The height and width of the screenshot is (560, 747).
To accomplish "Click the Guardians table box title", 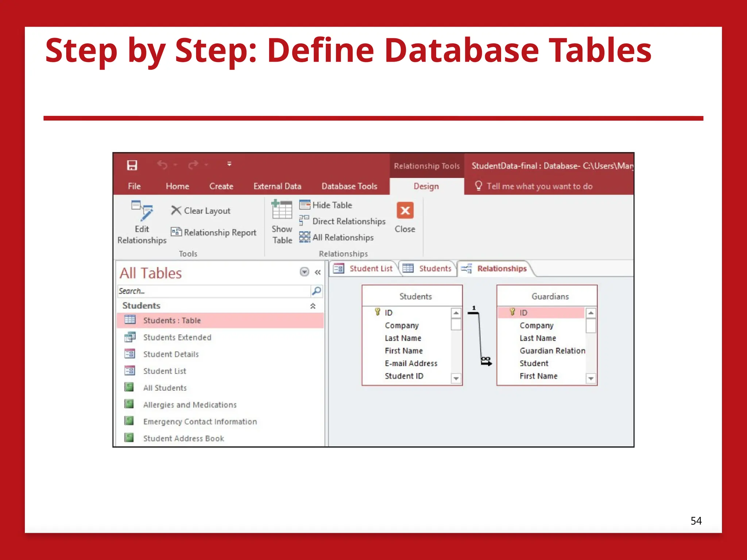I will 550,296.
